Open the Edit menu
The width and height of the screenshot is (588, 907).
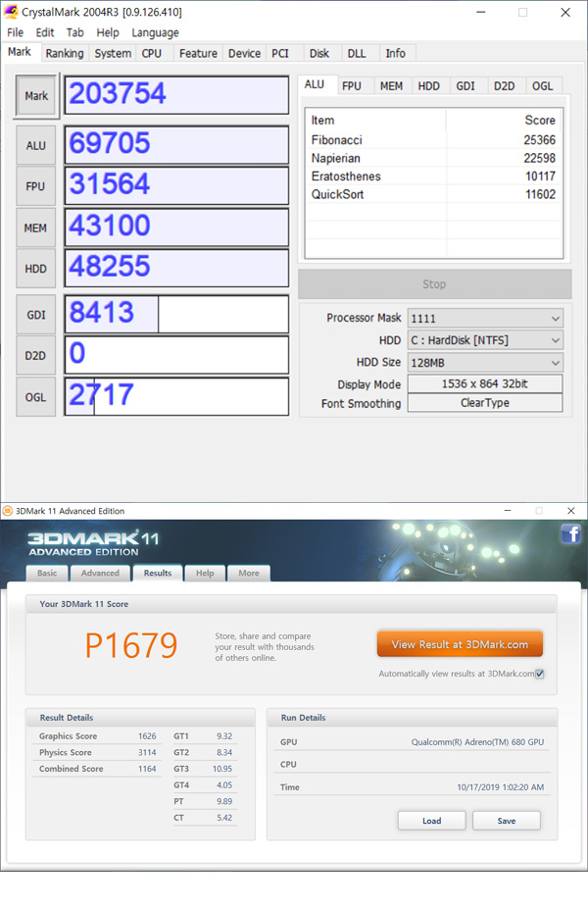44,32
